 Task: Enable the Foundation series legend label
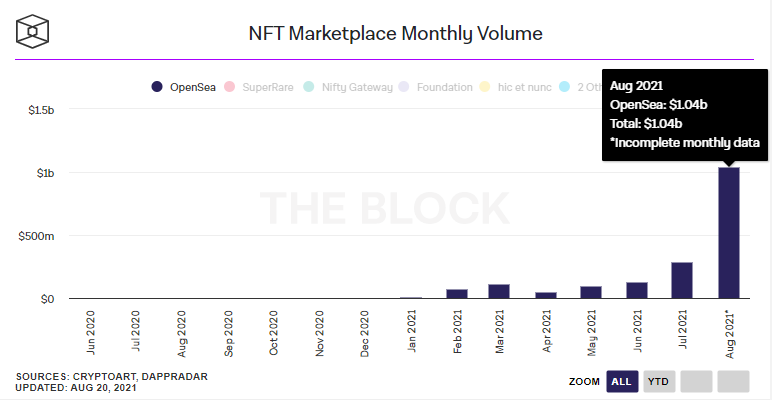click(x=443, y=87)
